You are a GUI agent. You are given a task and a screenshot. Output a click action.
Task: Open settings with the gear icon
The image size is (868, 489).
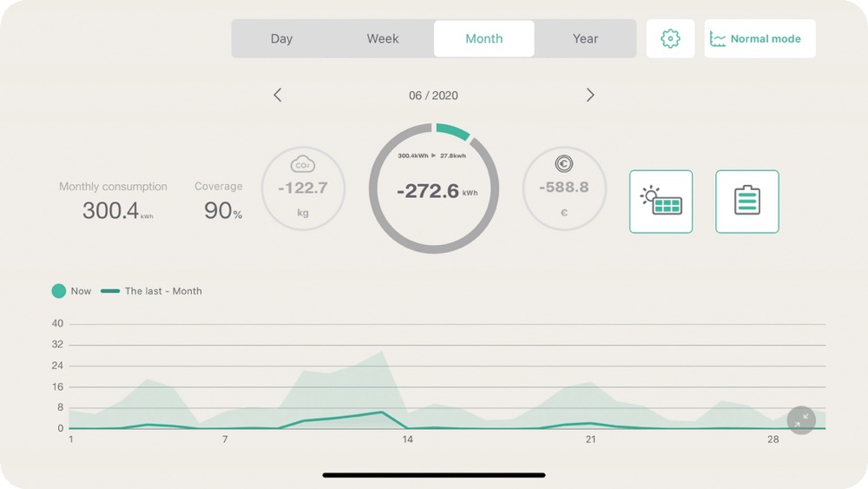pyautogui.click(x=670, y=39)
